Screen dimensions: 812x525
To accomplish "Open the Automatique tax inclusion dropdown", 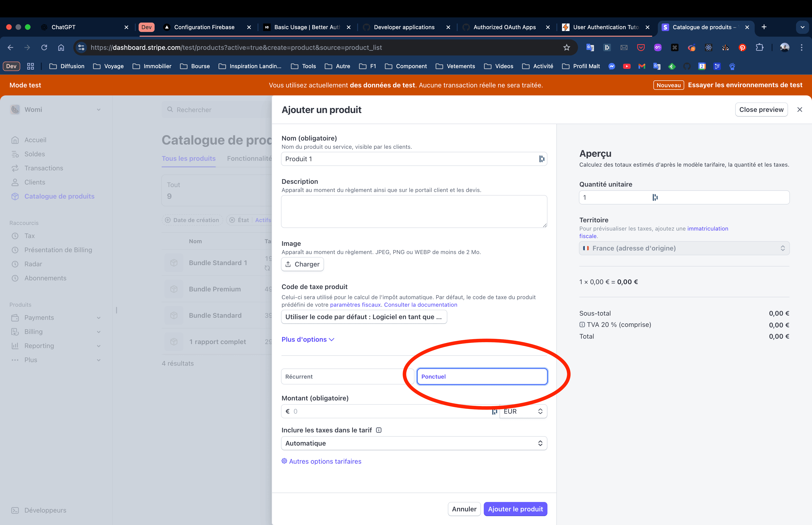I will (414, 443).
